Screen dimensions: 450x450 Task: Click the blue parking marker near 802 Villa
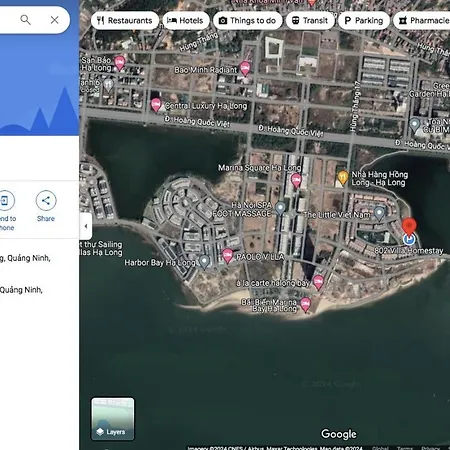tap(409, 239)
